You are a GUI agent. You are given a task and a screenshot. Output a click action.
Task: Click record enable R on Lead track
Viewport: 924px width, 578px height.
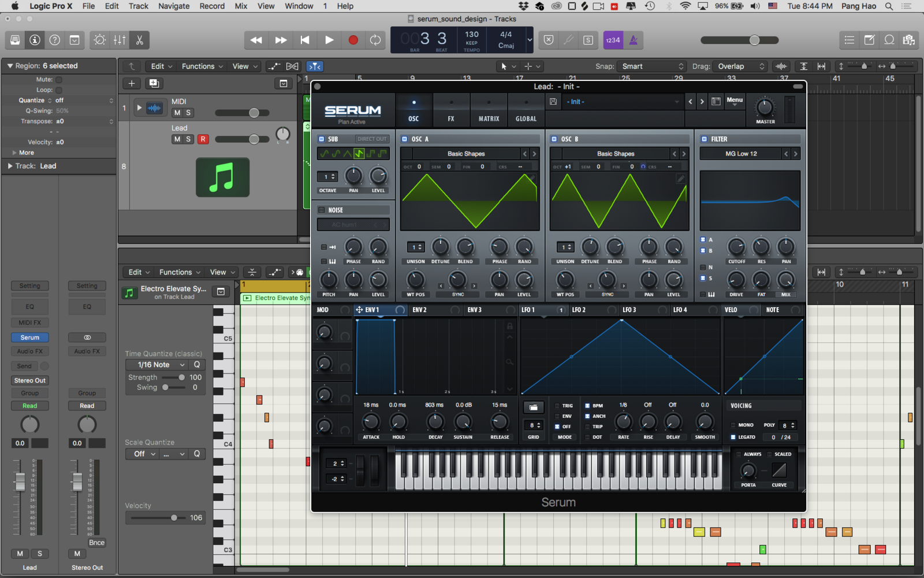[203, 139]
